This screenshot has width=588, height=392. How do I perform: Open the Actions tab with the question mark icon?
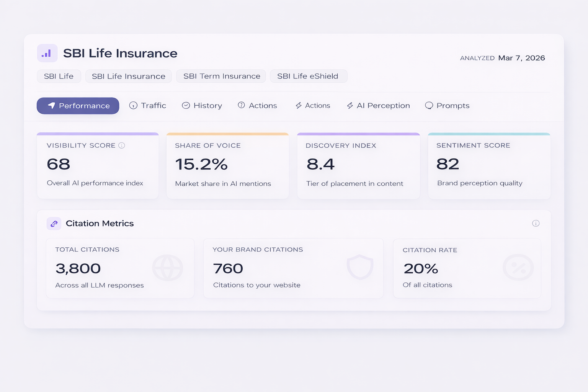[x=257, y=106]
